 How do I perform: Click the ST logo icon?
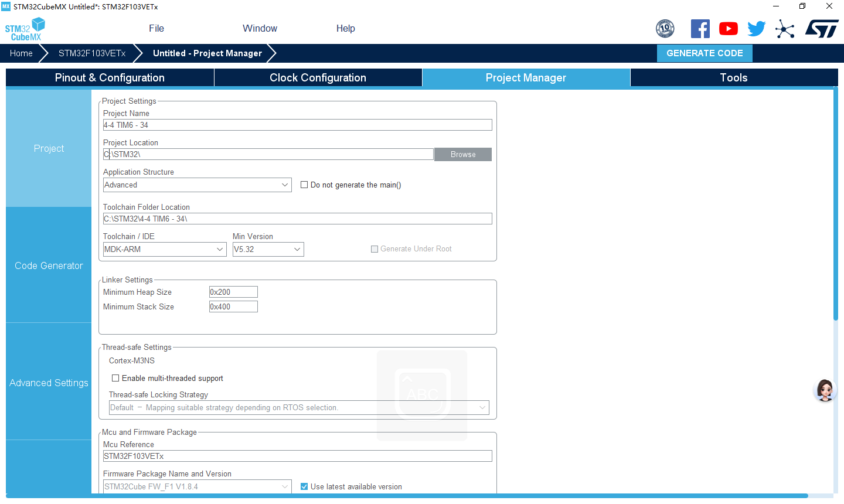coord(822,29)
